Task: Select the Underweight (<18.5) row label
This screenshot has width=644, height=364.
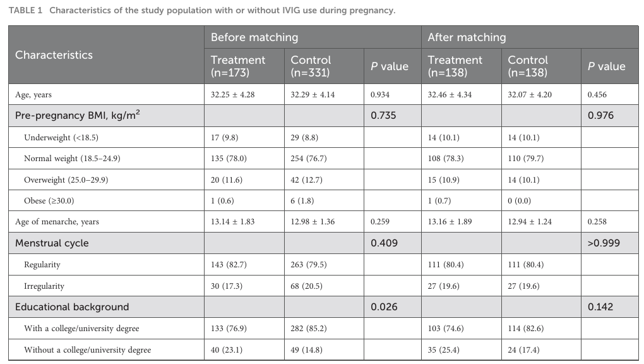Action: (61, 137)
